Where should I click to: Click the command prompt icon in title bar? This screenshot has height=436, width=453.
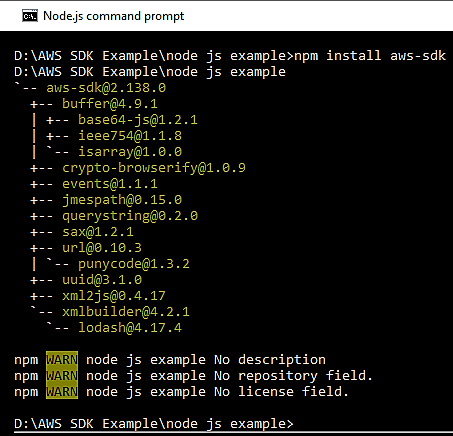pyautogui.click(x=30, y=16)
